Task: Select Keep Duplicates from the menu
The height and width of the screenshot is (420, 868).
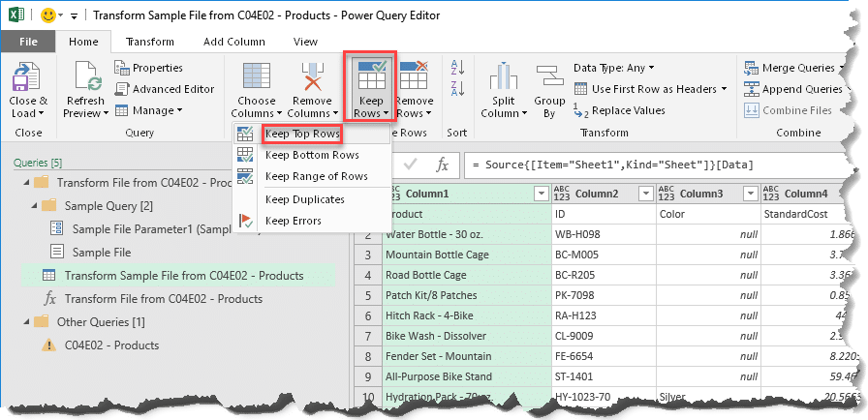Action: (x=304, y=199)
